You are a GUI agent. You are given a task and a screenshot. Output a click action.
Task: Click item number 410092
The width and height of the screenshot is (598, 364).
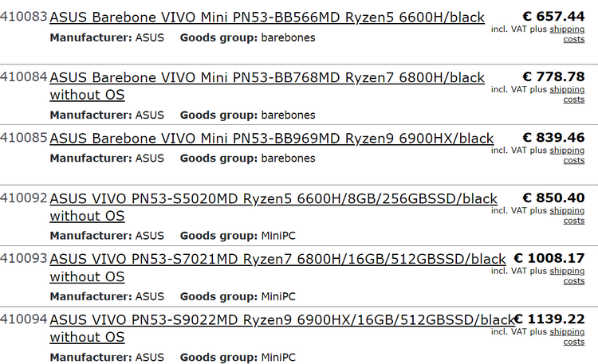[24, 199]
